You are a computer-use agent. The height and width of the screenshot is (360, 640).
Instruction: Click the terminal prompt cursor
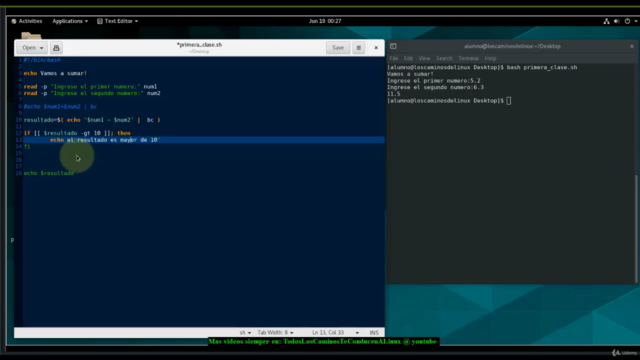(509, 101)
